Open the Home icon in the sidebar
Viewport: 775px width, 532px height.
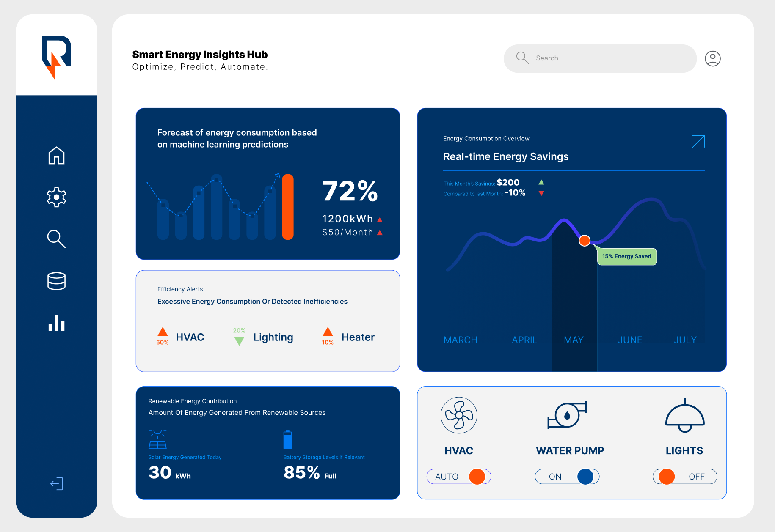pyautogui.click(x=56, y=156)
